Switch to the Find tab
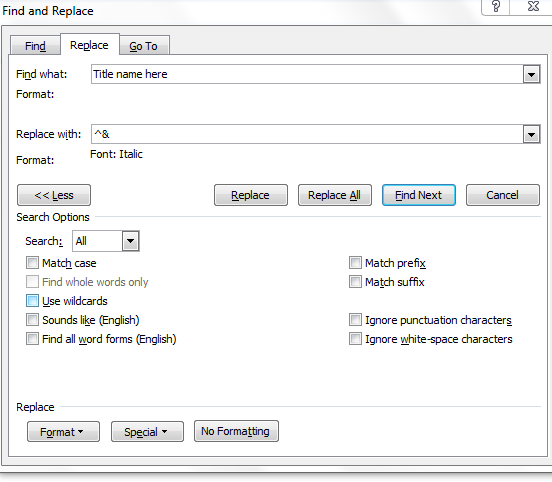552x482 pixels. [x=35, y=46]
